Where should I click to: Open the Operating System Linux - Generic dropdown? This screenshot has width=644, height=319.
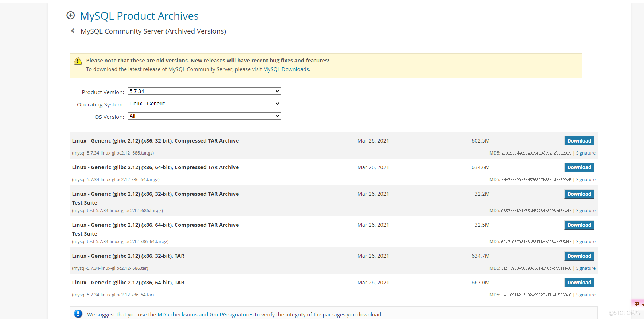pyautogui.click(x=204, y=104)
